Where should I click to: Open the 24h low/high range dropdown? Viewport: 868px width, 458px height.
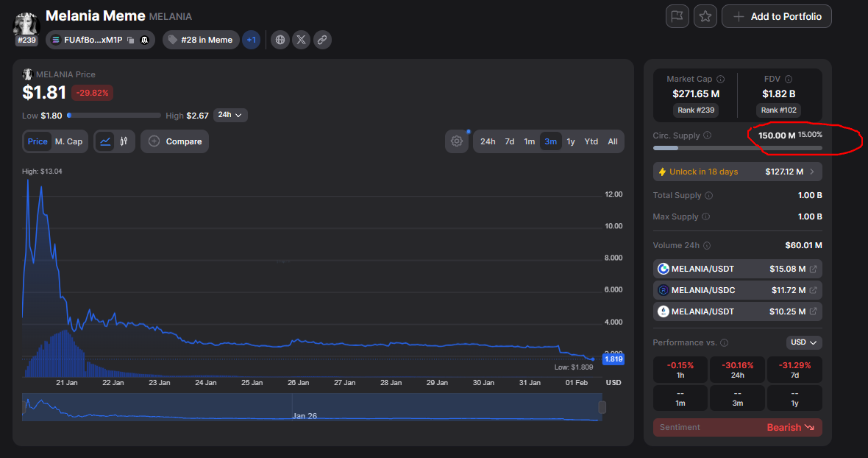point(230,115)
